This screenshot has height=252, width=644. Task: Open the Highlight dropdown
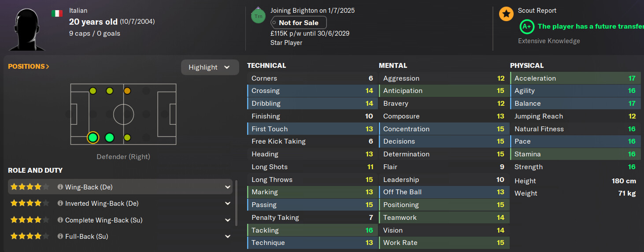tap(210, 67)
